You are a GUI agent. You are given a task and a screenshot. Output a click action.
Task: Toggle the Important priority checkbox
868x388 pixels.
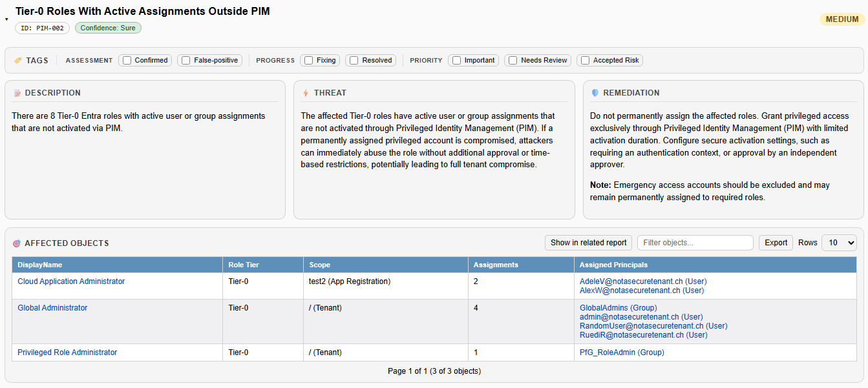(456, 61)
